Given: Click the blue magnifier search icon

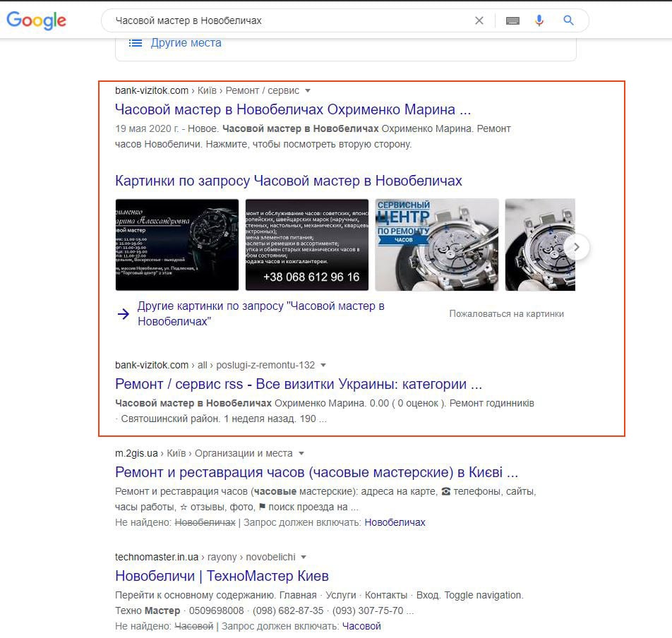Looking at the screenshot, I should click(568, 20).
